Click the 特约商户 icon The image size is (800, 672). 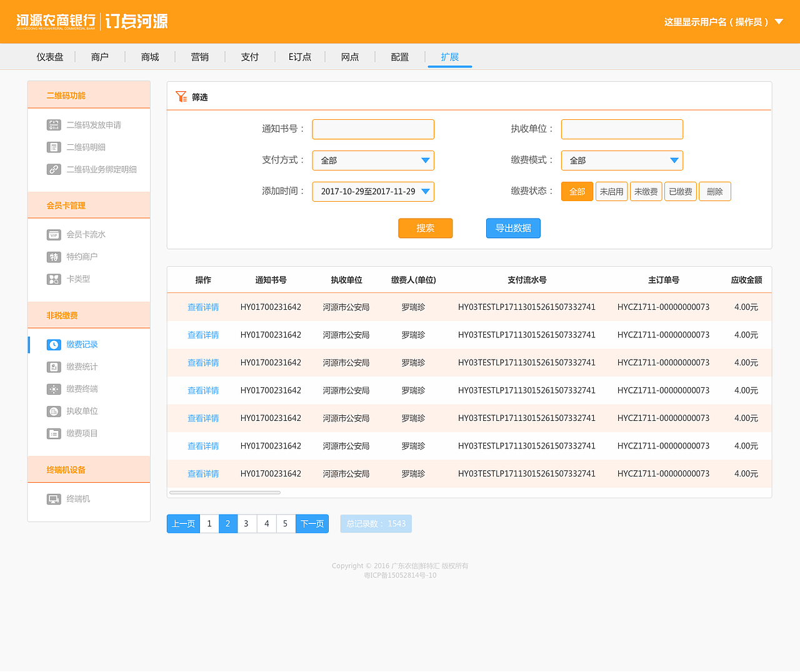coord(54,257)
